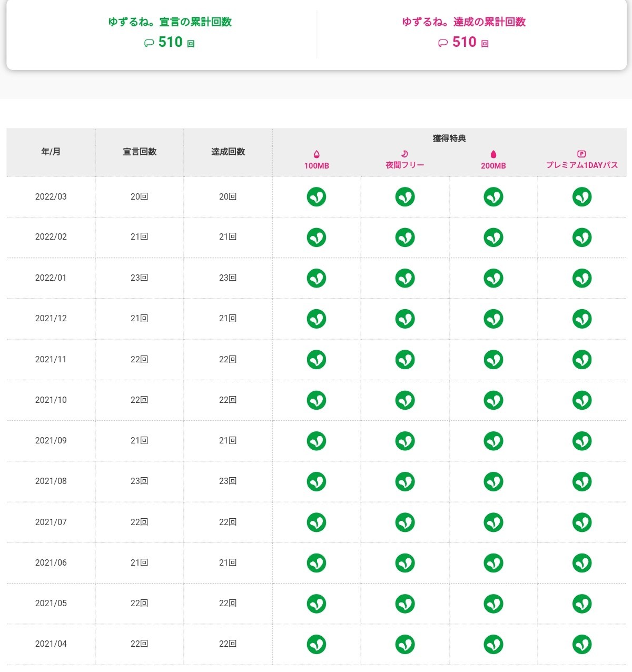
Task: Click 2021/04 プレミアム1DAYパス check badge
Action: (x=582, y=644)
